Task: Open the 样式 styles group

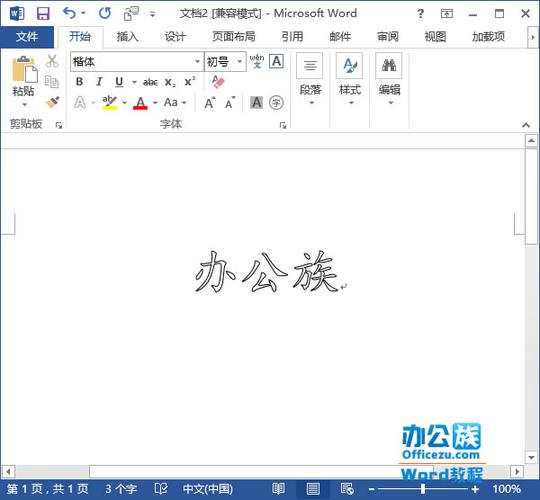Action: pos(350,80)
